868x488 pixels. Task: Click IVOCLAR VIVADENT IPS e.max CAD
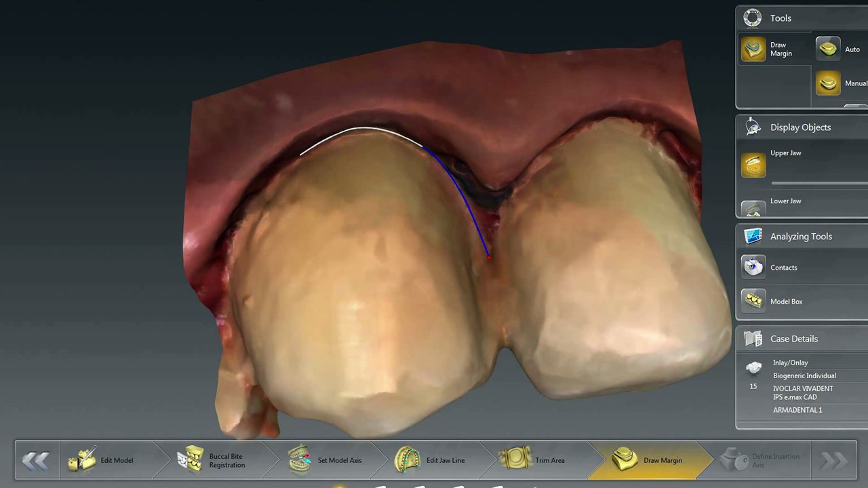coord(803,393)
